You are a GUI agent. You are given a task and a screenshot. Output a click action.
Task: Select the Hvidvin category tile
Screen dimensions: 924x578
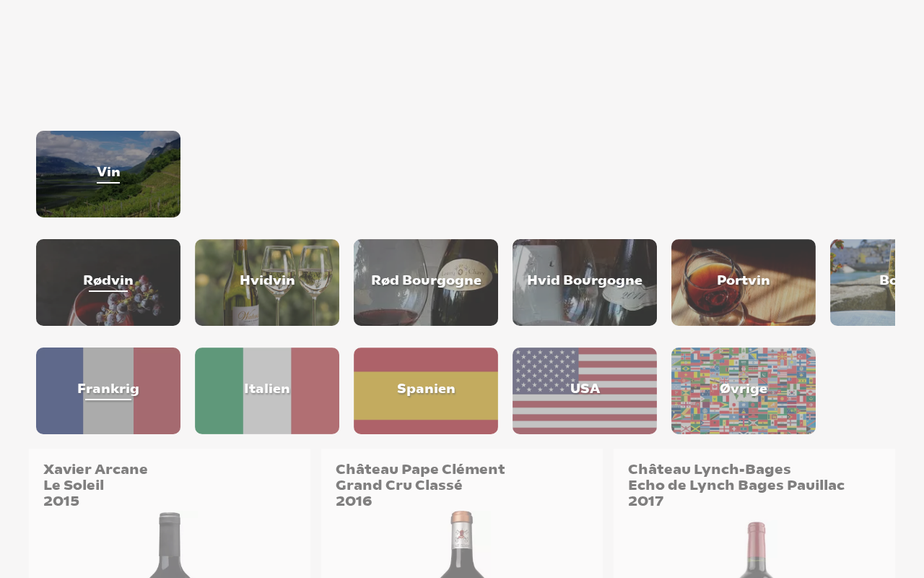[x=267, y=282]
